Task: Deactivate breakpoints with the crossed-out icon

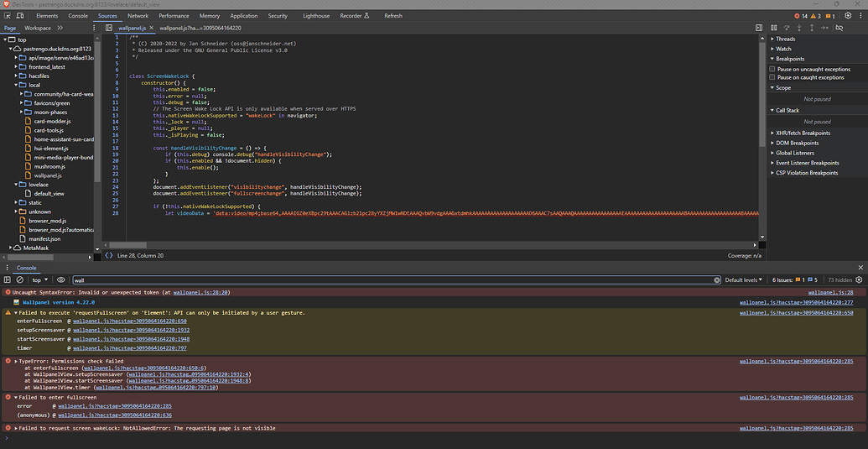Action: (839, 28)
